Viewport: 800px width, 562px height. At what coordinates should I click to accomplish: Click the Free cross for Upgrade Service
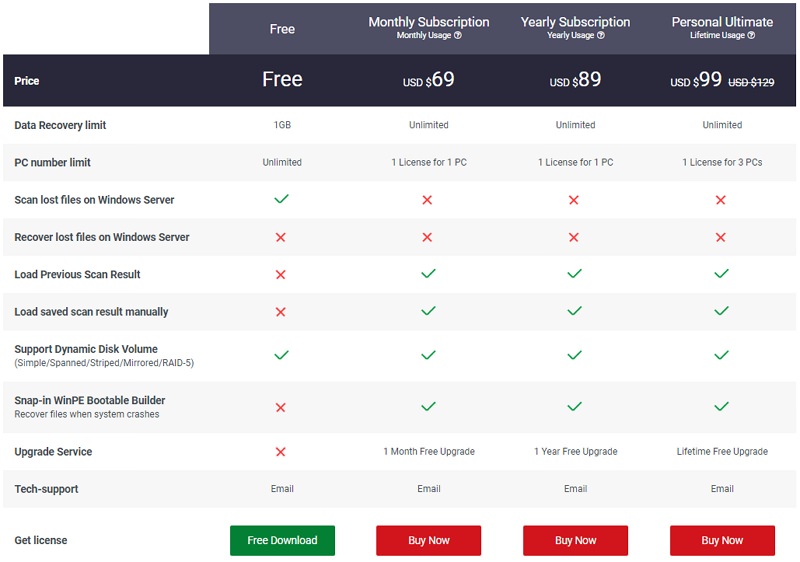pos(281,452)
